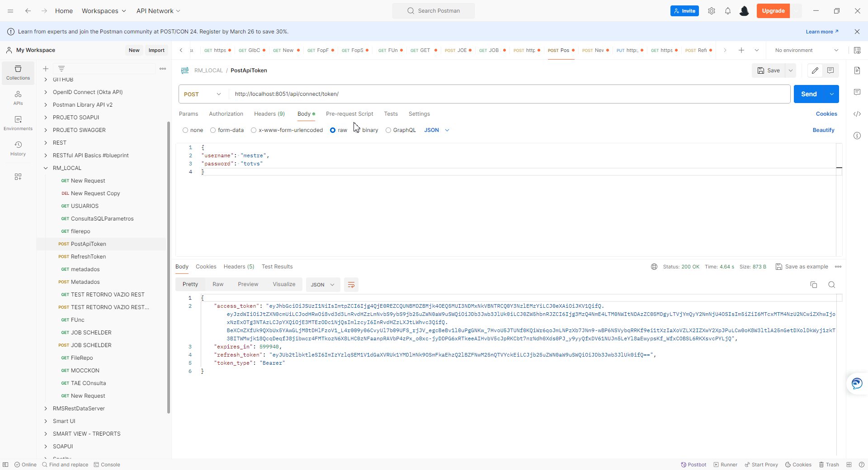Search within the response body
This screenshot has height=470, width=868.
point(832,285)
